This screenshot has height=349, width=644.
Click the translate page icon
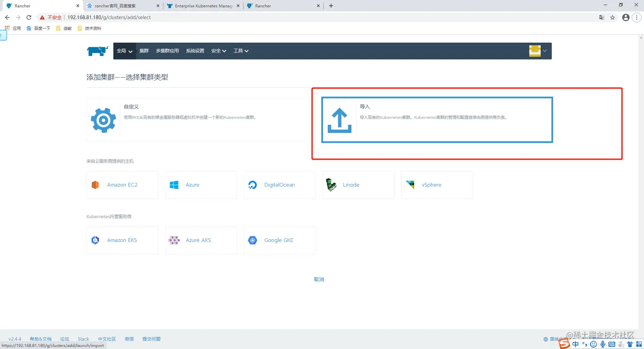601,17
